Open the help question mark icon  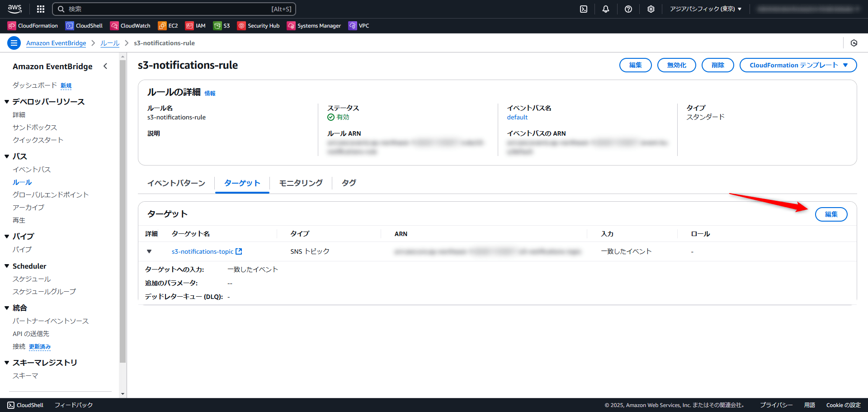[x=628, y=9]
